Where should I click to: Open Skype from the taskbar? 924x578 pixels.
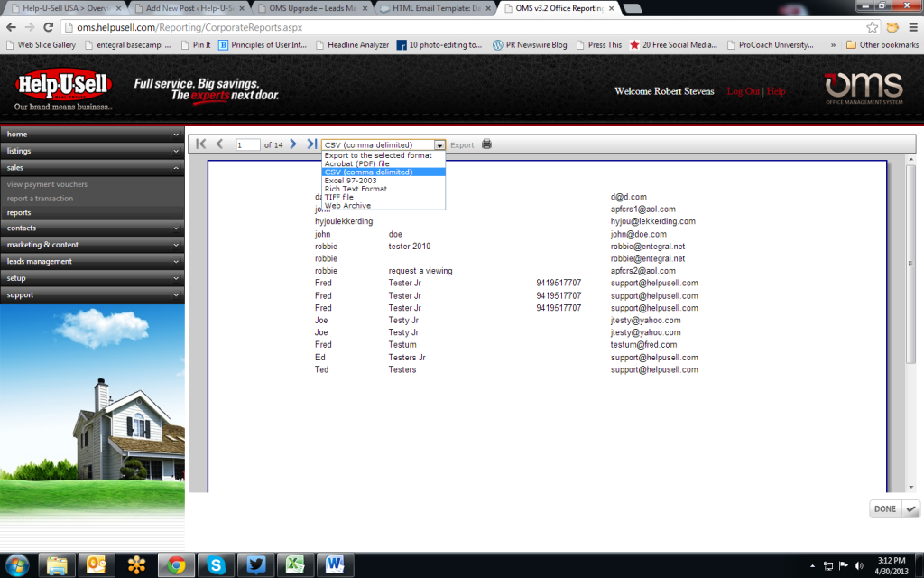215,564
